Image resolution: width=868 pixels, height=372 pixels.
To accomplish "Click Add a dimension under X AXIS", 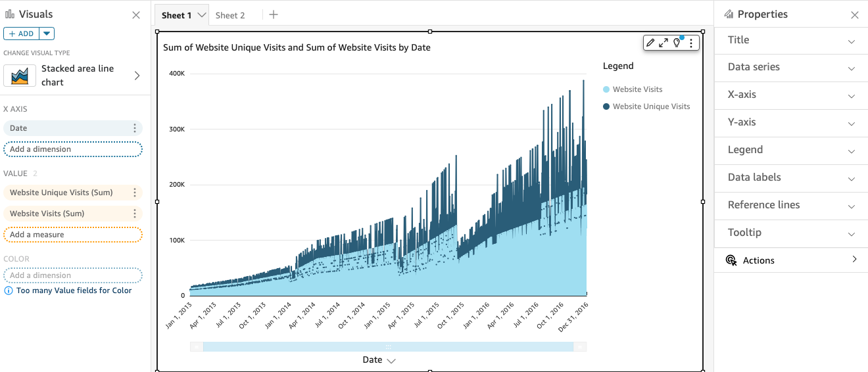I will (73, 149).
